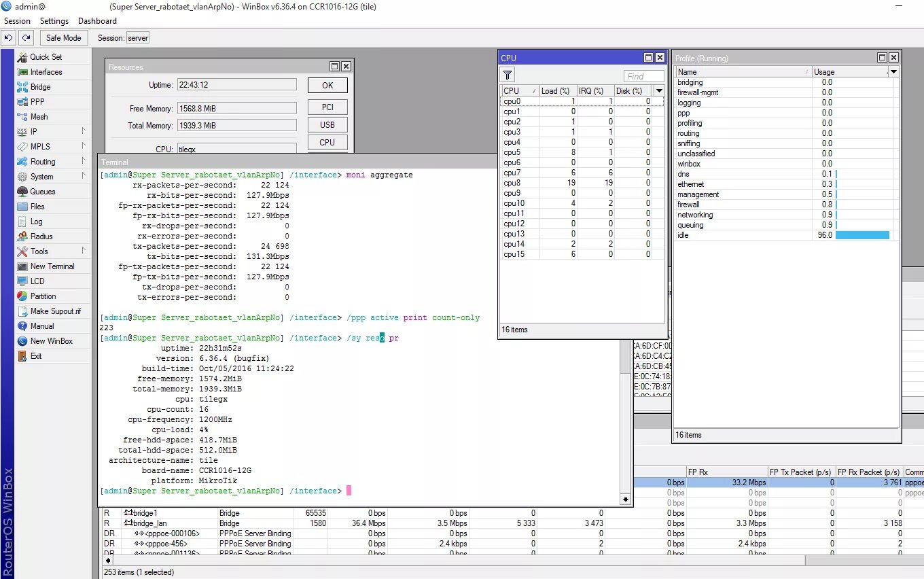Sort by IRQ (%) column header
924x579 pixels.
594,91
